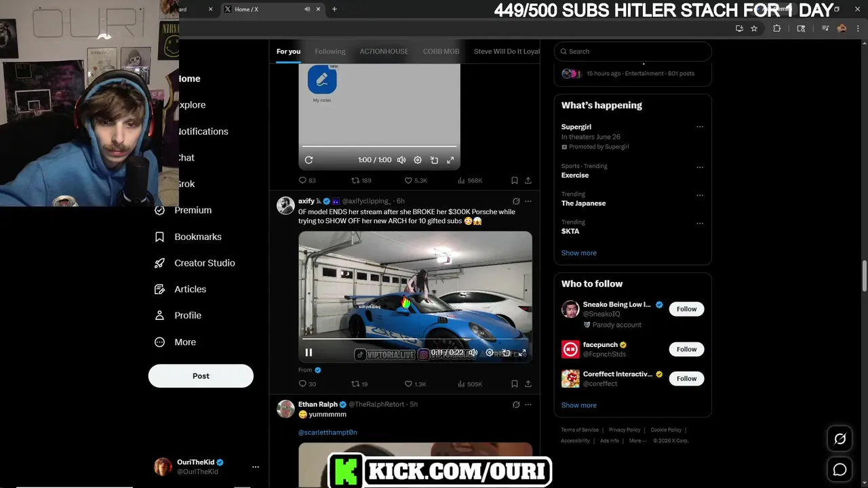Share axify's Porsche post
The image size is (868, 488).
point(528,384)
